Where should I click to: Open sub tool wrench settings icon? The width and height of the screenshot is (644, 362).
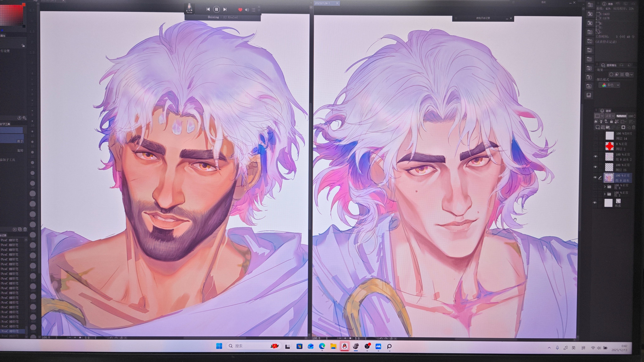pyautogui.click(x=25, y=118)
